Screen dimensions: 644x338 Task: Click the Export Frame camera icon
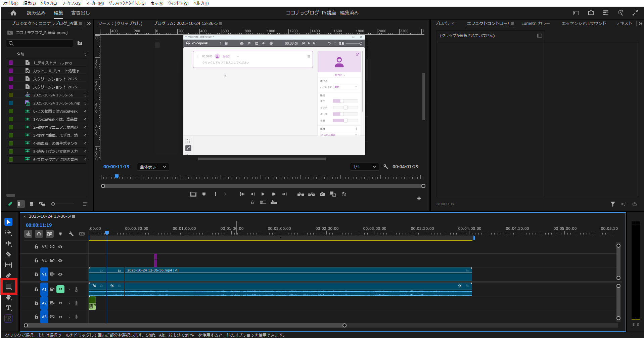[322, 194]
